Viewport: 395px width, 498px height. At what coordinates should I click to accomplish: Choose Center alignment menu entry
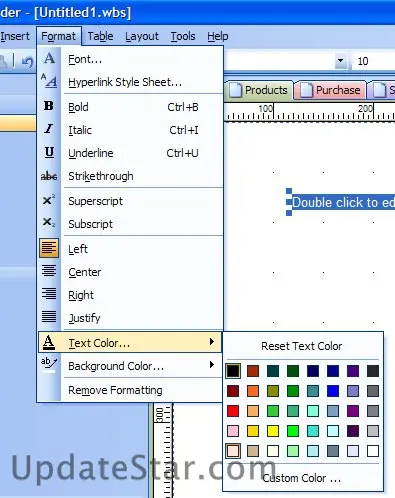pos(130,272)
